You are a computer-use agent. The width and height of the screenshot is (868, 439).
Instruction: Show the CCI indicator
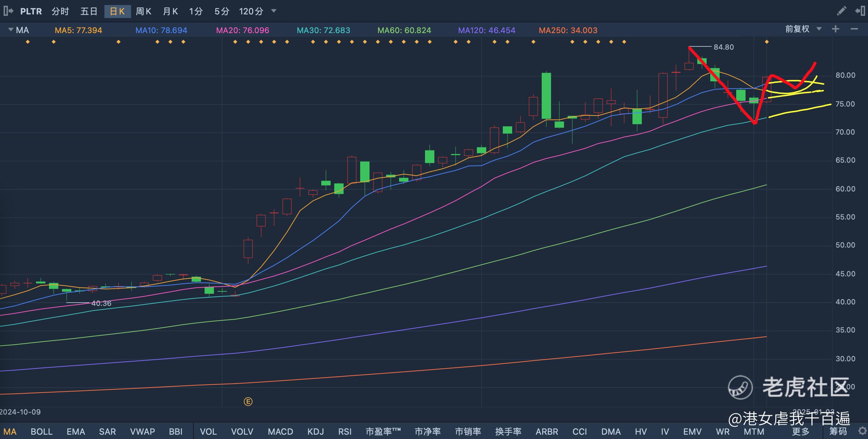[580, 431]
